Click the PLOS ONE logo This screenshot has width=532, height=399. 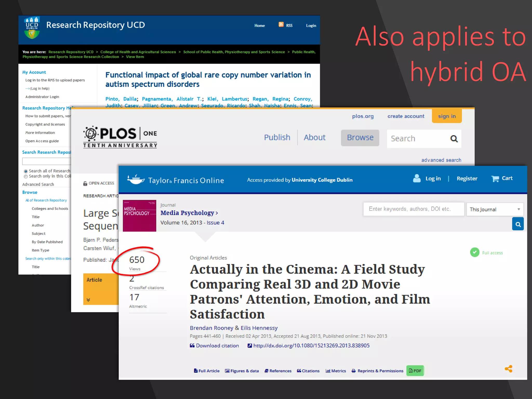[x=120, y=137]
